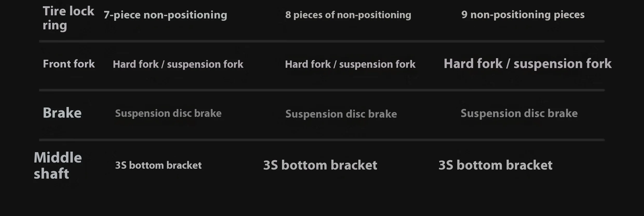Click the divider line below Tire lock ring row
The height and width of the screenshot is (216, 644).
(x=322, y=41)
